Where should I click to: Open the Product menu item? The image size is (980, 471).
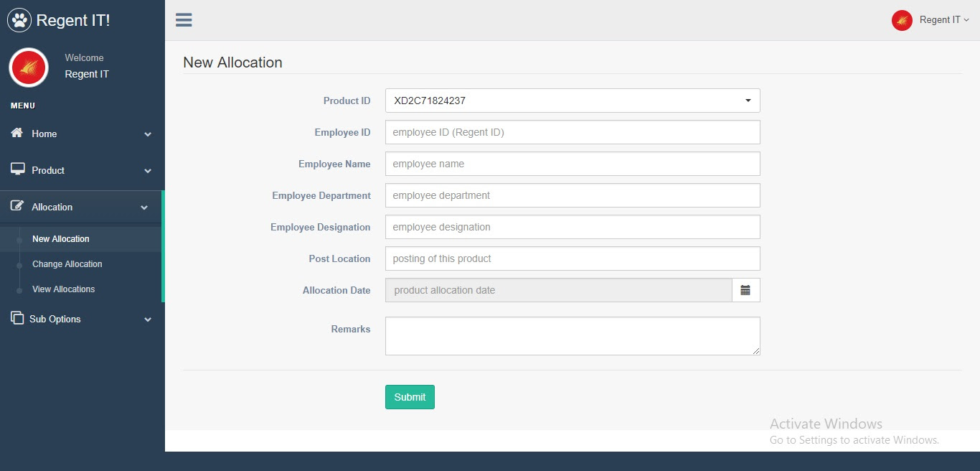pyautogui.click(x=83, y=170)
